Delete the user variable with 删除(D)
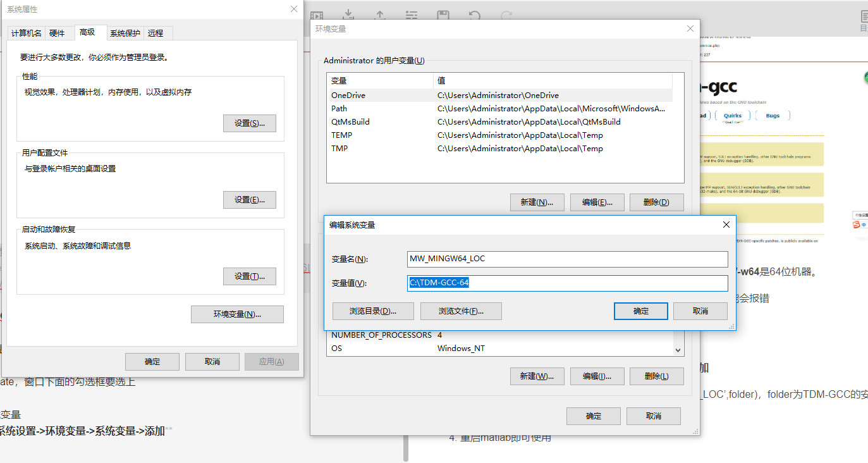This screenshot has width=868, height=463. click(657, 202)
